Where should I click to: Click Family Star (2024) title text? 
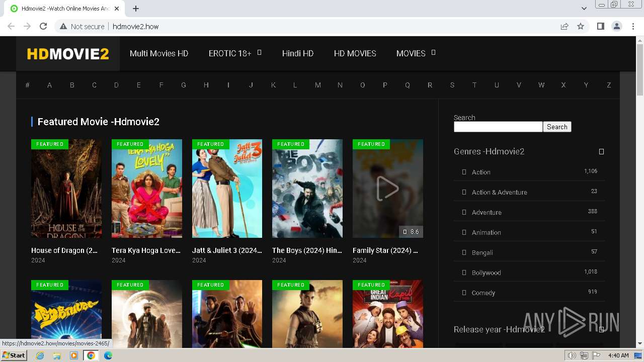385,250
